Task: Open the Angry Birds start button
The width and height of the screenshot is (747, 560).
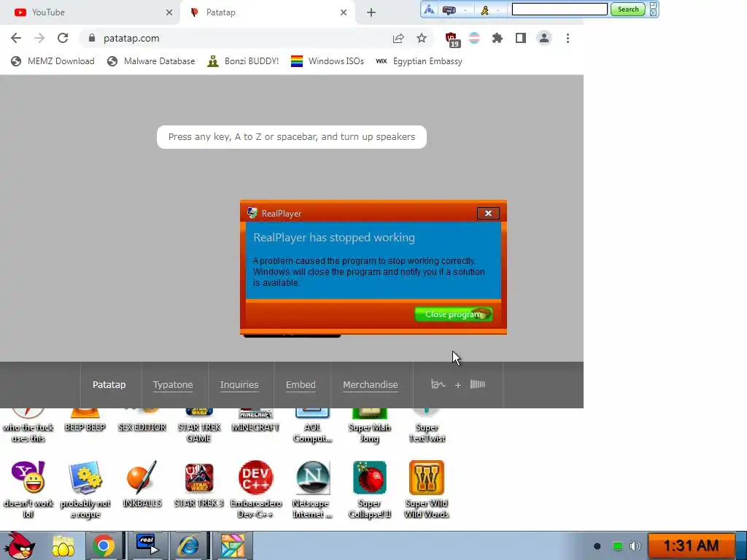Action: tap(18, 545)
